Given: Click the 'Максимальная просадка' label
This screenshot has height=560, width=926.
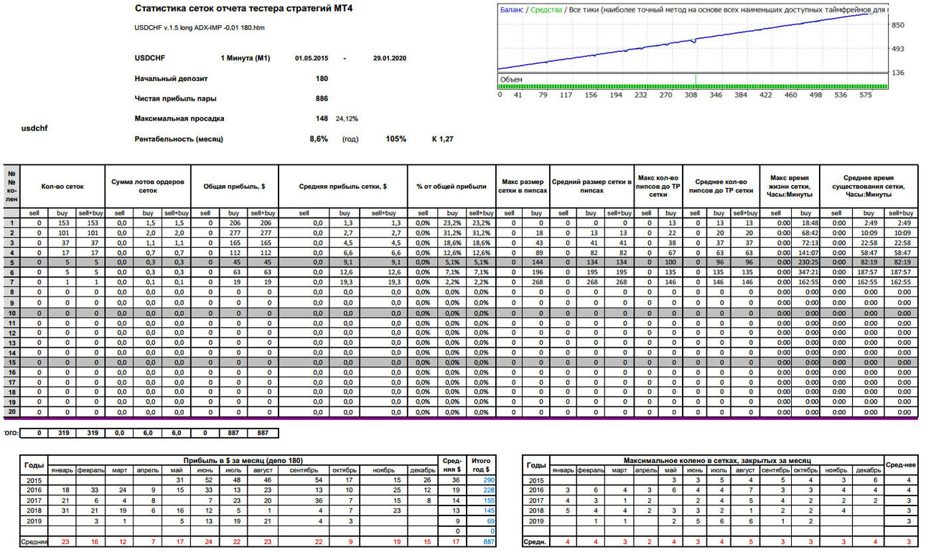Looking at the screenshot, I should (x=179, y=118).
